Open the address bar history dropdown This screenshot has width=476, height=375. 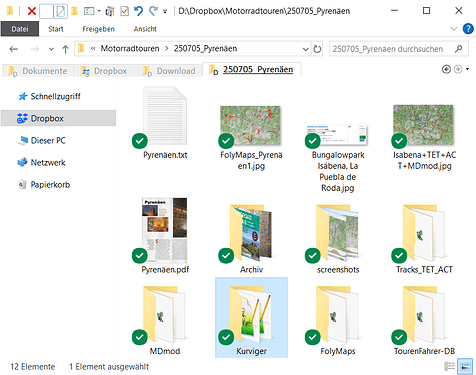pyautogui.click(x=306, y=49)
